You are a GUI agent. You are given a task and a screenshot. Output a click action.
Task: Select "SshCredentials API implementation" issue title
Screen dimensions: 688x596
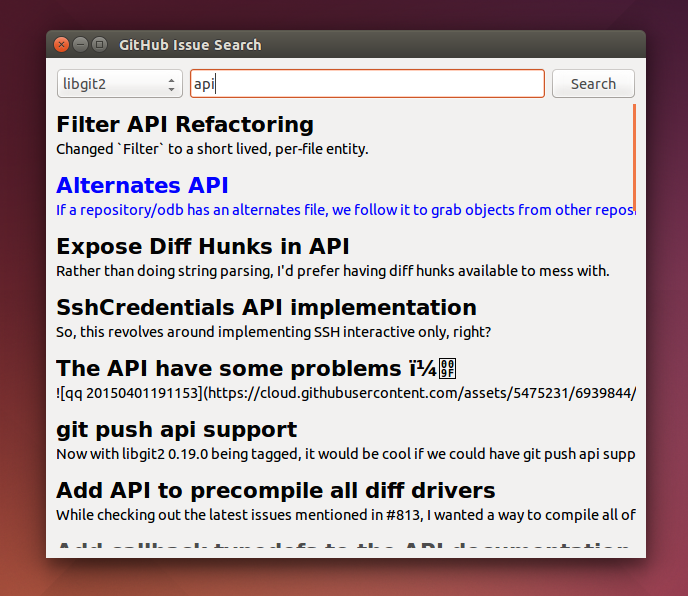click(x=266, y=307)
